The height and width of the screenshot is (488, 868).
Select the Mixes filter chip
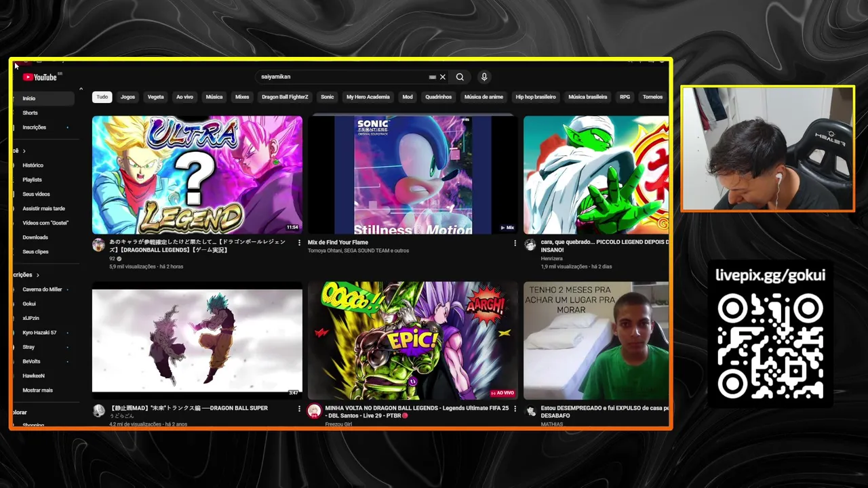[242, 97]
